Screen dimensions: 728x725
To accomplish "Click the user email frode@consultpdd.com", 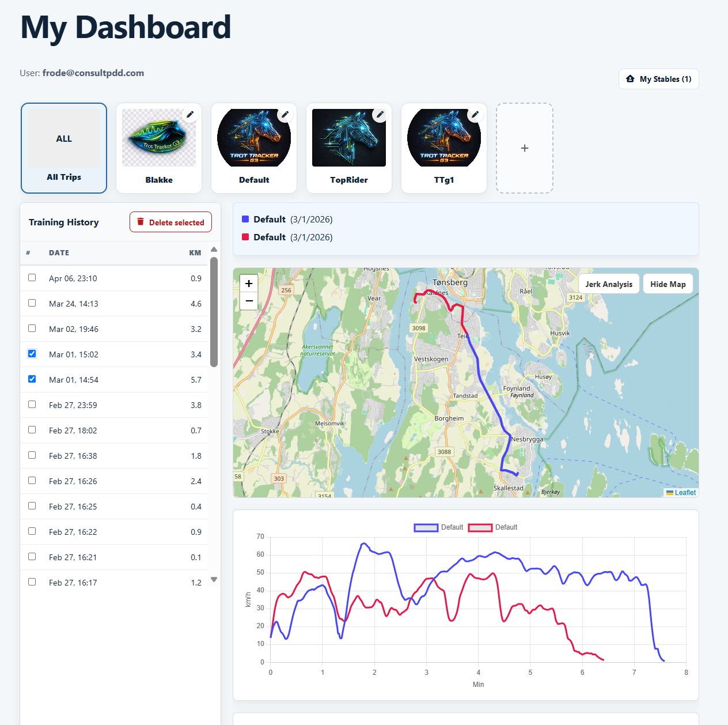I will click(x=93, y=73).
